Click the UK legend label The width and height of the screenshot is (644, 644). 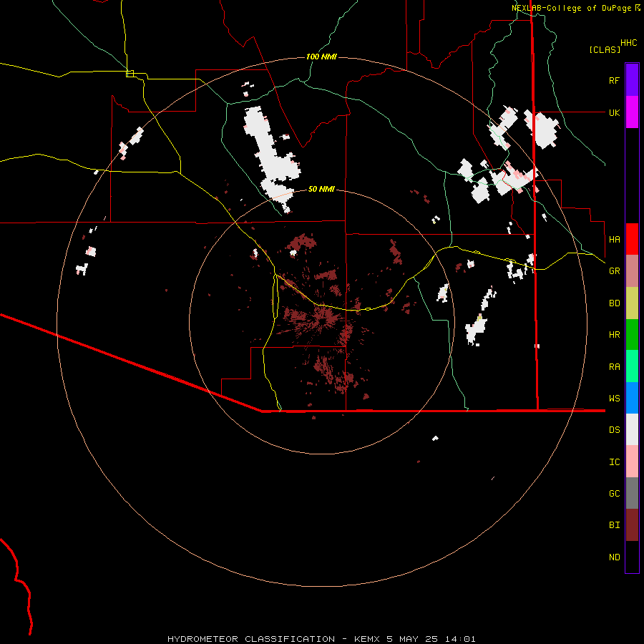[x=614, y=112]
